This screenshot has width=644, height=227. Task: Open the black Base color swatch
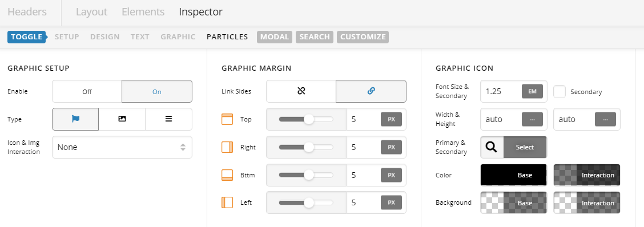point(513,175)
